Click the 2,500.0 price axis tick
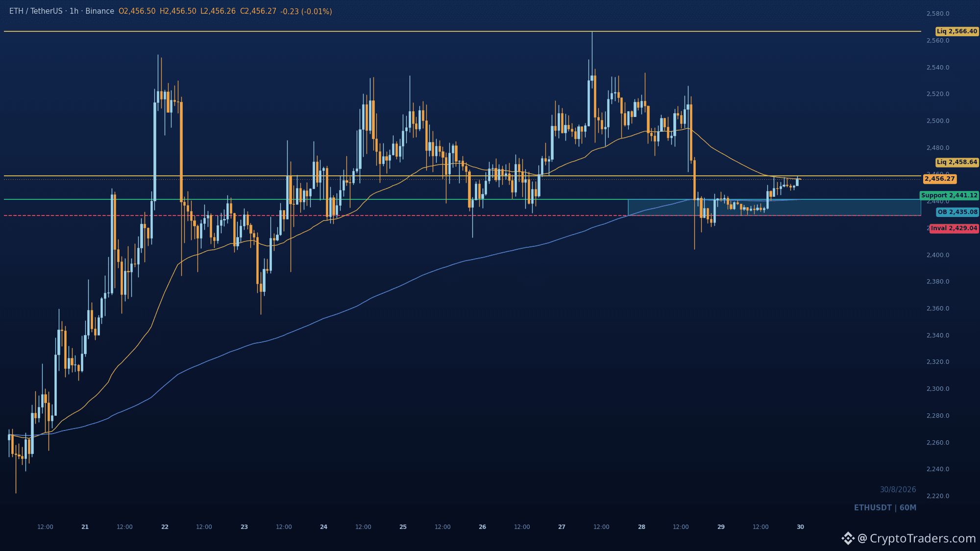The height and width of the screenshot is (551, 980). tap(938, 121)
